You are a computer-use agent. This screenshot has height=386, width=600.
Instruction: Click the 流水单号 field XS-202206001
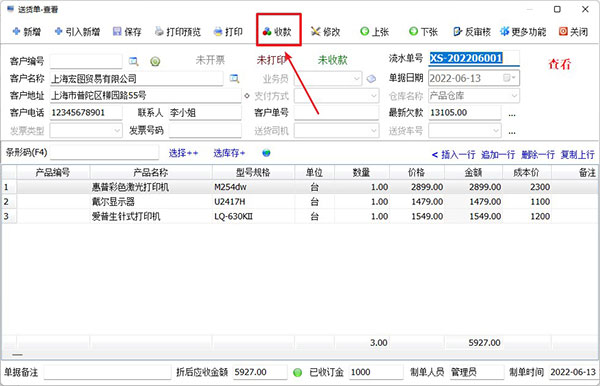(474, 58)
